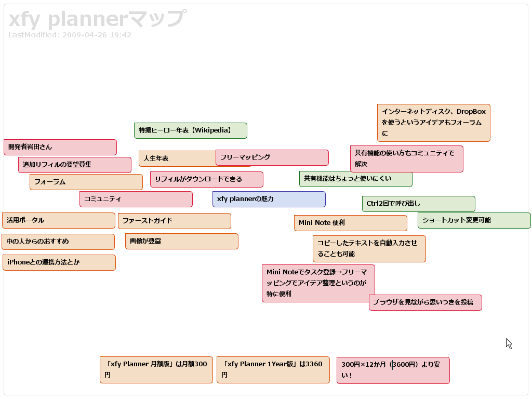The image size is (532, 399).
Task: Select the 特撮ヒーロー年表【Wikipedia】 card
Action: (x=190, y=130)
